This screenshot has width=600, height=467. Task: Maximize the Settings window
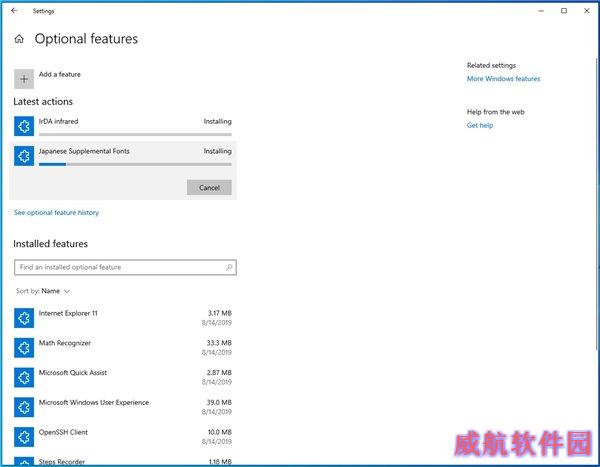(564, 11)
